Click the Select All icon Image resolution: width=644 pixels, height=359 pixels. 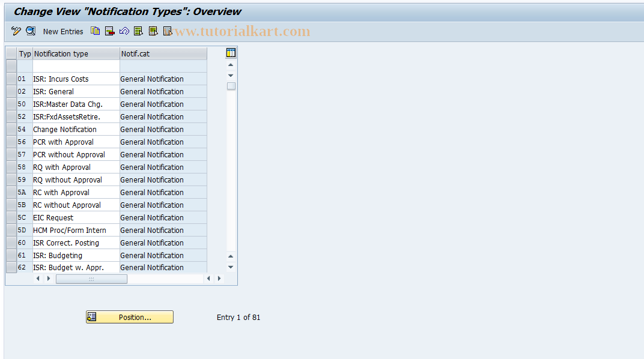[138, 31]
